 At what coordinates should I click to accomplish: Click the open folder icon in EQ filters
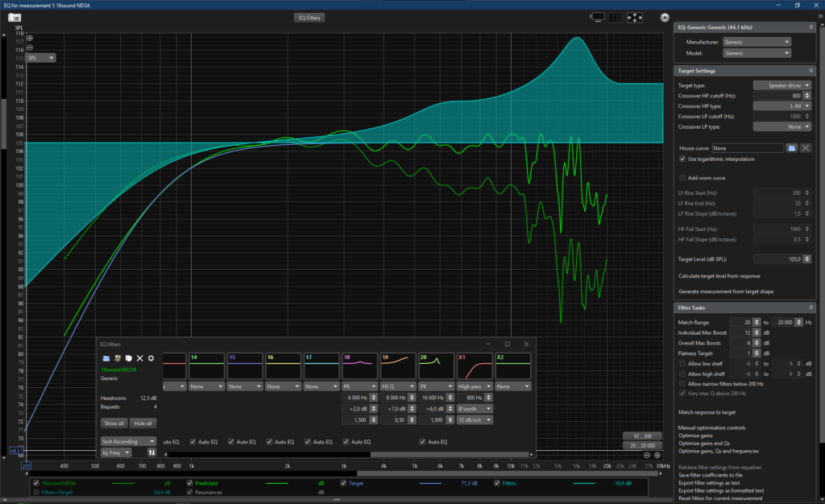pos(106,357)
